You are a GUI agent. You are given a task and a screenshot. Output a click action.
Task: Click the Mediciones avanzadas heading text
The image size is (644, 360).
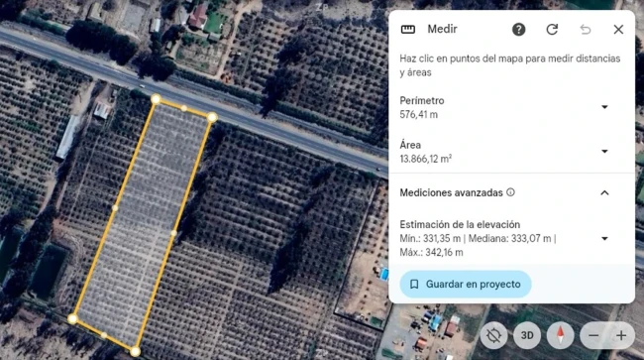451,192
